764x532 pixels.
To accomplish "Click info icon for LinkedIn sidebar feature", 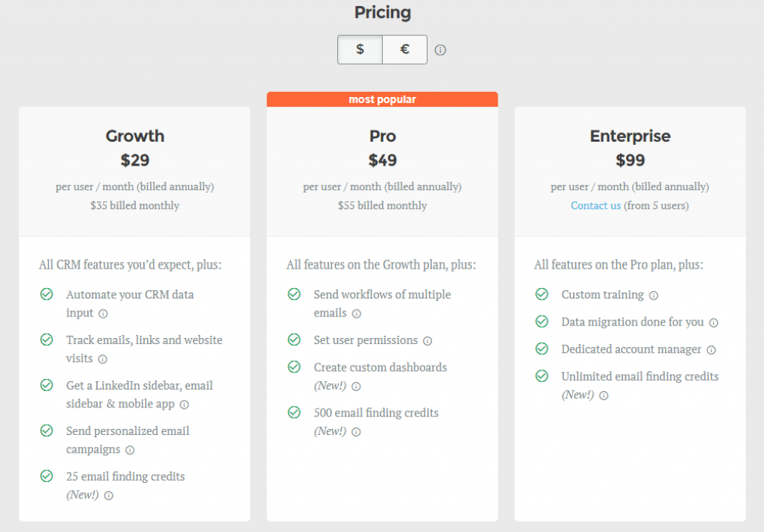I will 184,404.
